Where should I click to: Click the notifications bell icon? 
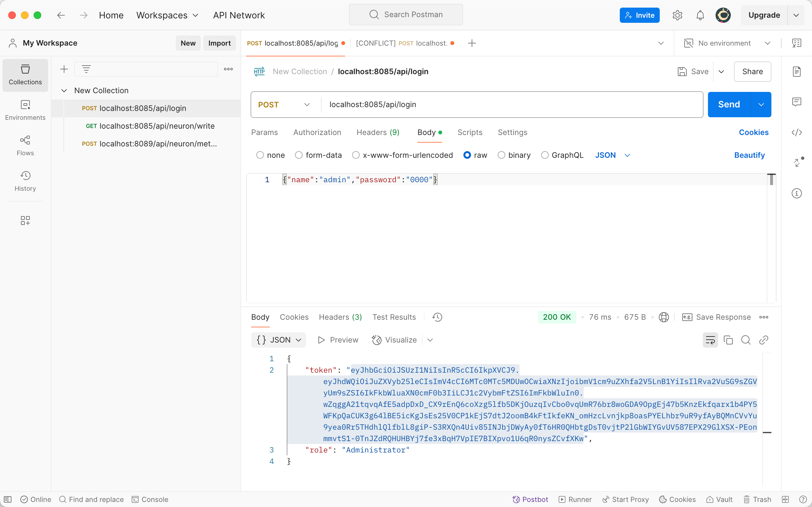[700, 15]
